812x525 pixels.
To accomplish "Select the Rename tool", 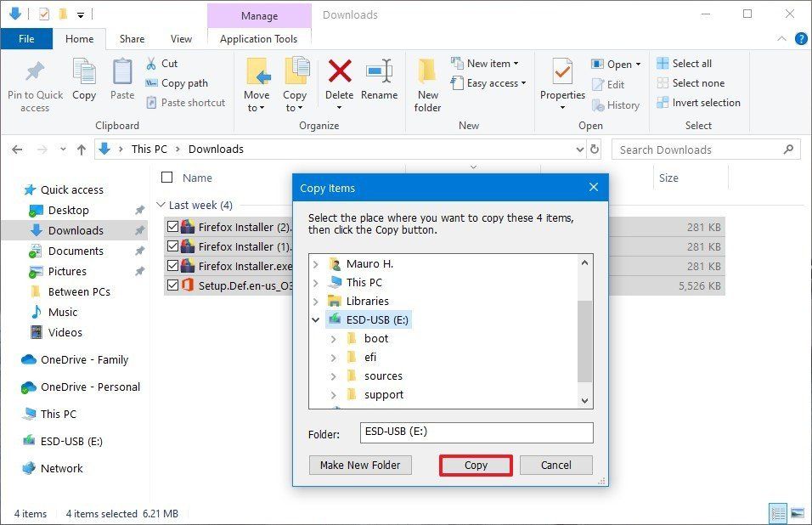I will 379,79.
